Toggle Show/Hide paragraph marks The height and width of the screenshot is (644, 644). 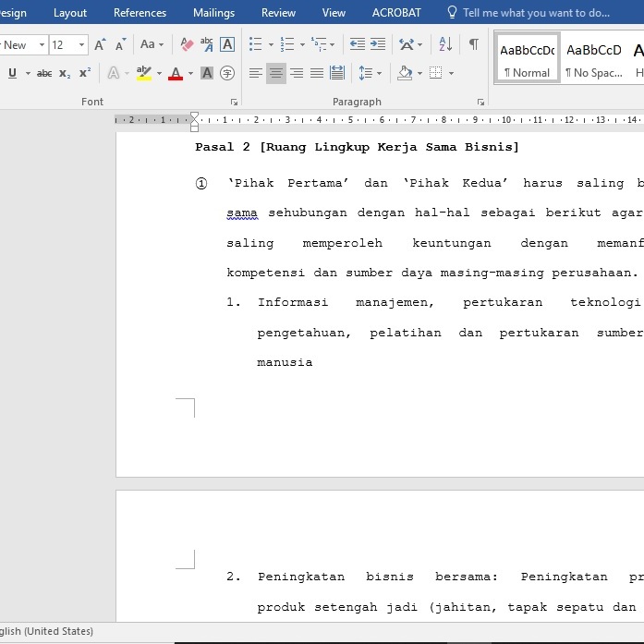point(474,44)
